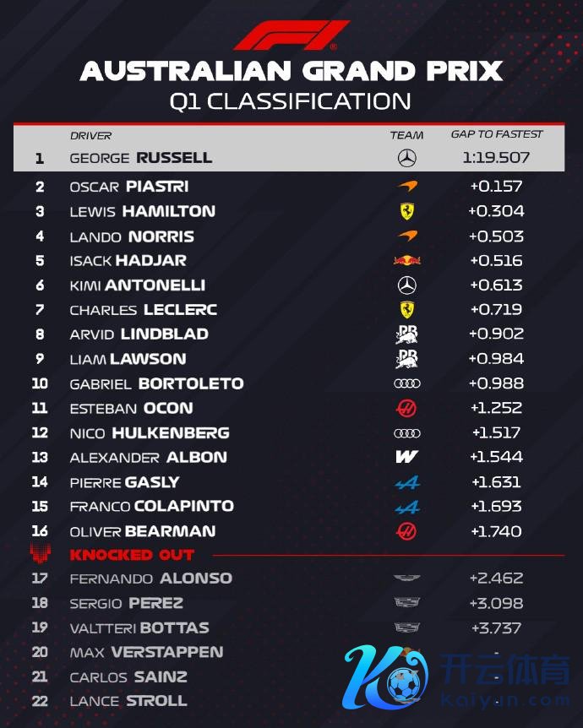
Task: Click the Team column header
Action: pos(406,135)
